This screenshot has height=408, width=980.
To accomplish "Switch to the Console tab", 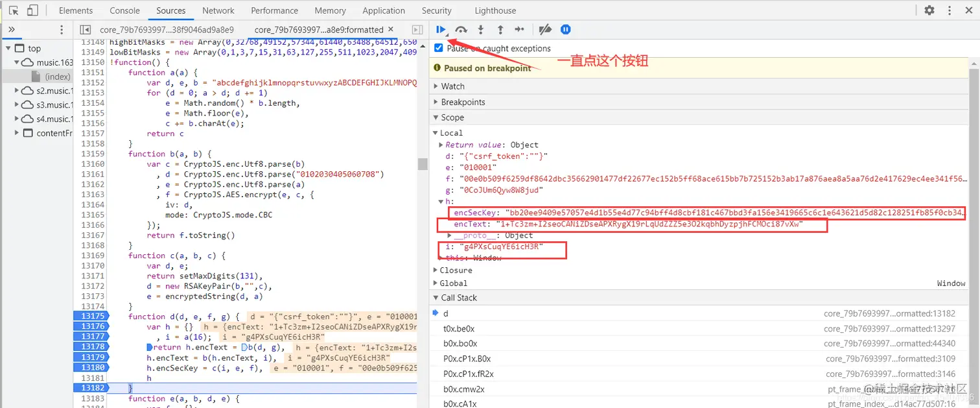I will click(x=124, y=10).
